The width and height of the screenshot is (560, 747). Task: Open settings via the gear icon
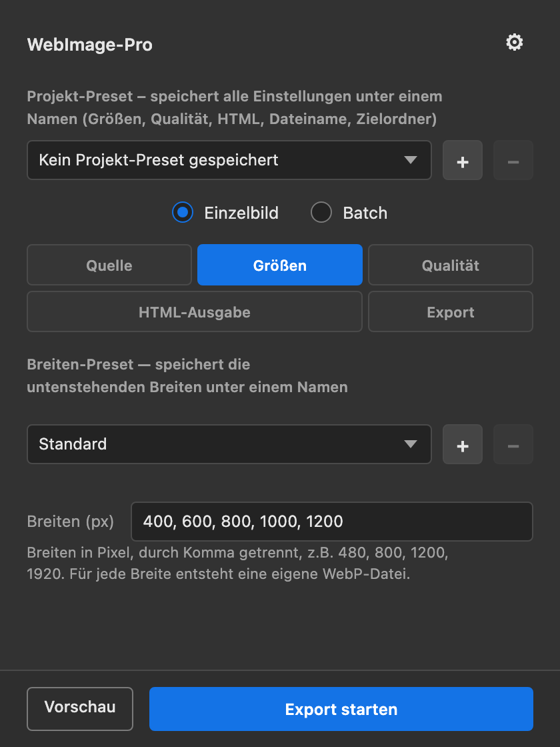tap(514, 43)
